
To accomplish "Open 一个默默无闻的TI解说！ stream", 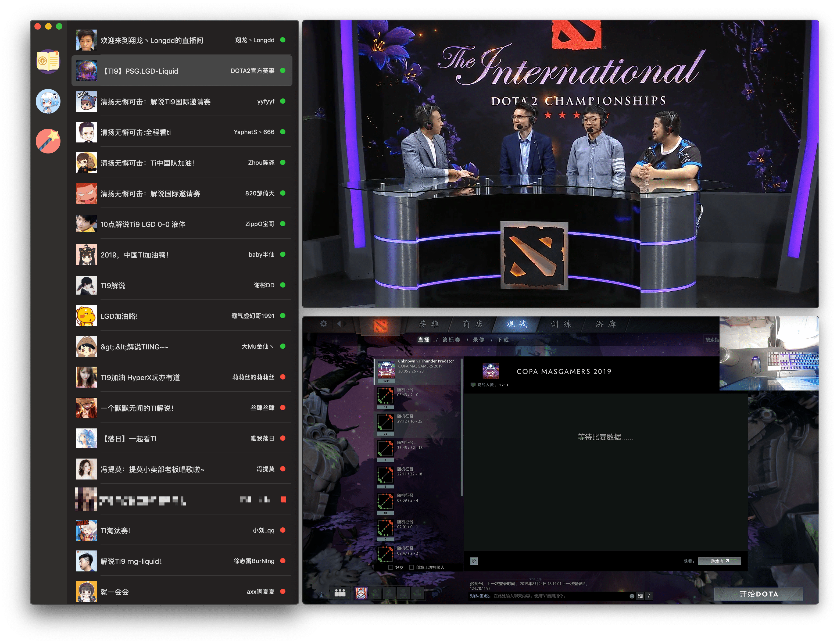I will pos(182,408).
